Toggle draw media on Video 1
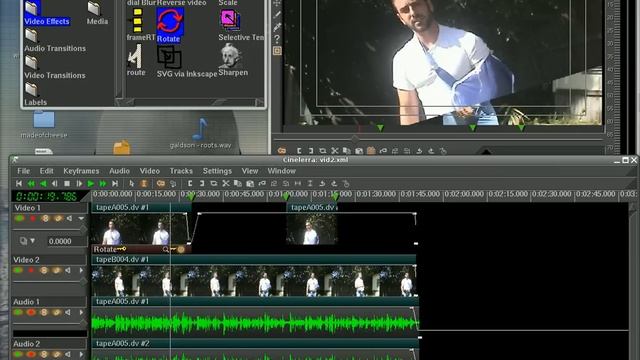This screenshot has width=640, height=360. click(x=58, y=218)
